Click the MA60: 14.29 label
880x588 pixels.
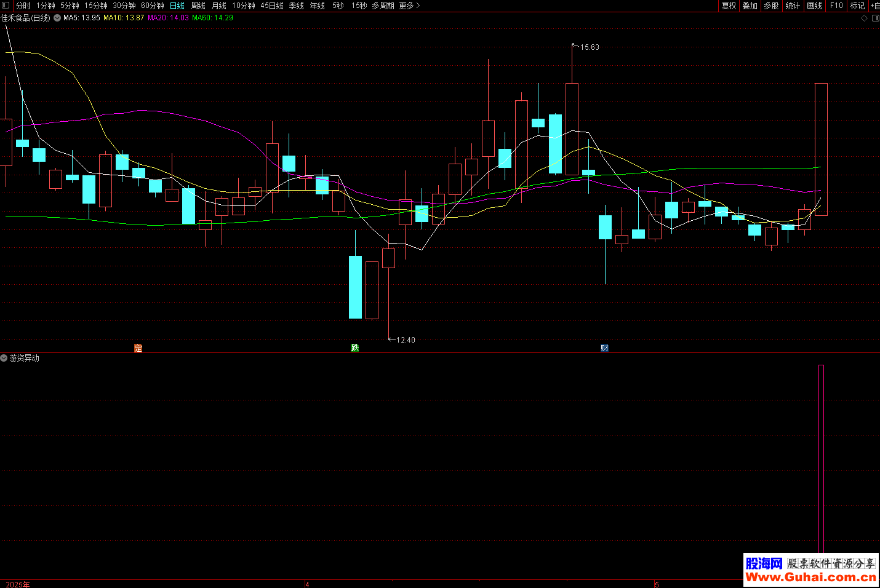pos(212,18)
